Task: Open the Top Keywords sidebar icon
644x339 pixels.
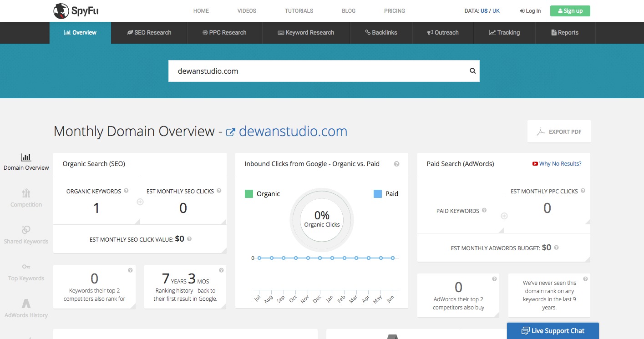Action: (x=26, y=267)
